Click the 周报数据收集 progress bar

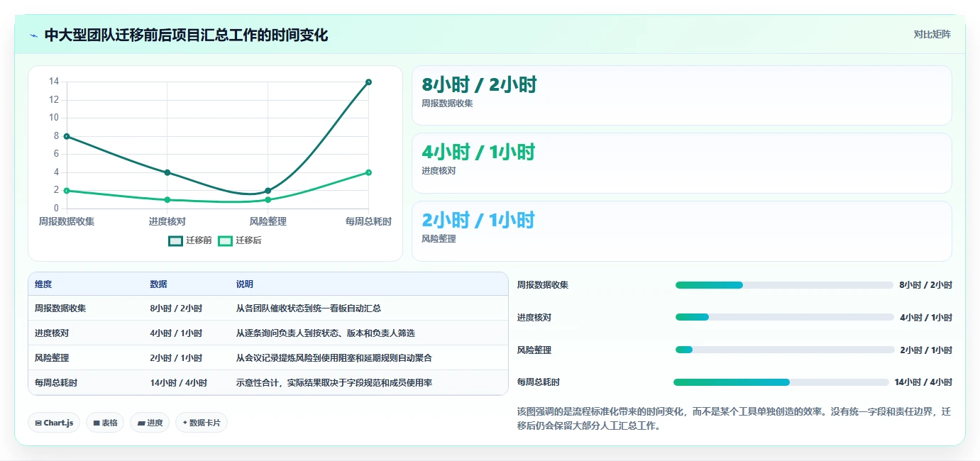click(x=784, y=285)
